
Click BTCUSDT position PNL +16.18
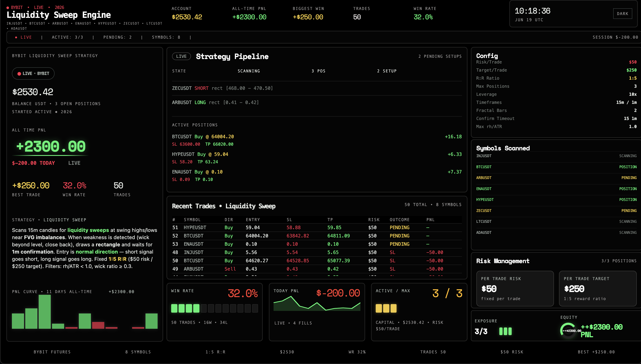[x=453, y=137]
